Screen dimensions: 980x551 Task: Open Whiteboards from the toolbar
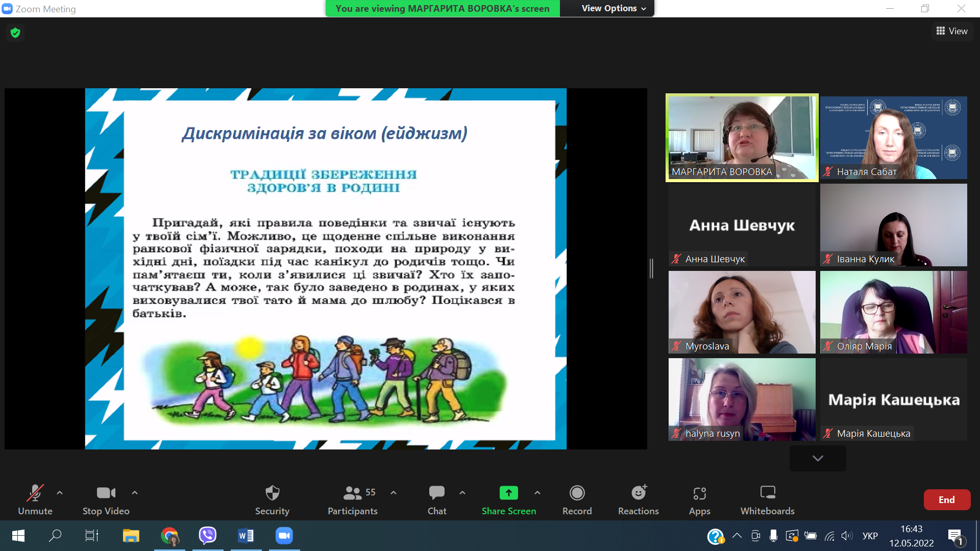click(x=767, y=493)
